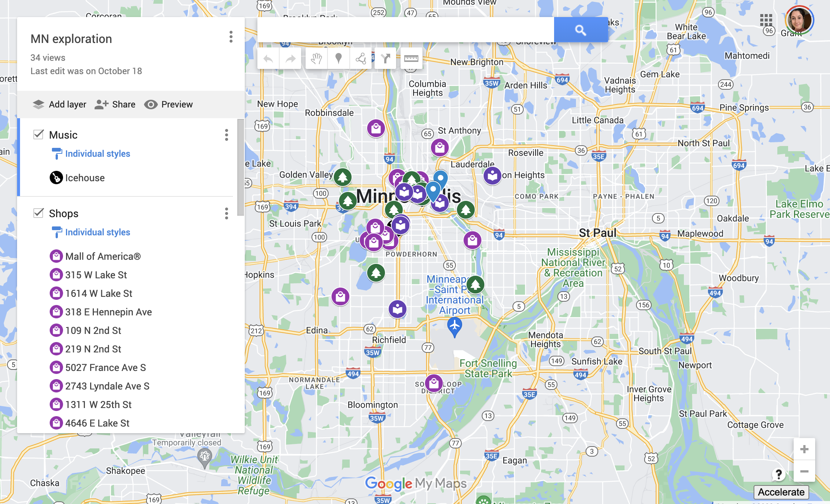The height and width of the screenshot is (504, 830).
Task: Activate the Measure distances ruler tool
Action: pyautogui.click(x=411, y=59)
